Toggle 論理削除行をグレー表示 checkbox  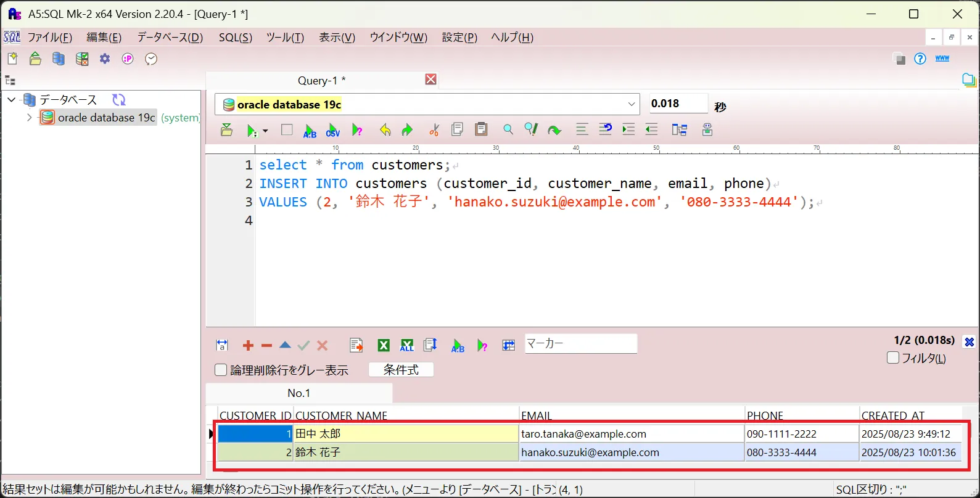point(221,370)
